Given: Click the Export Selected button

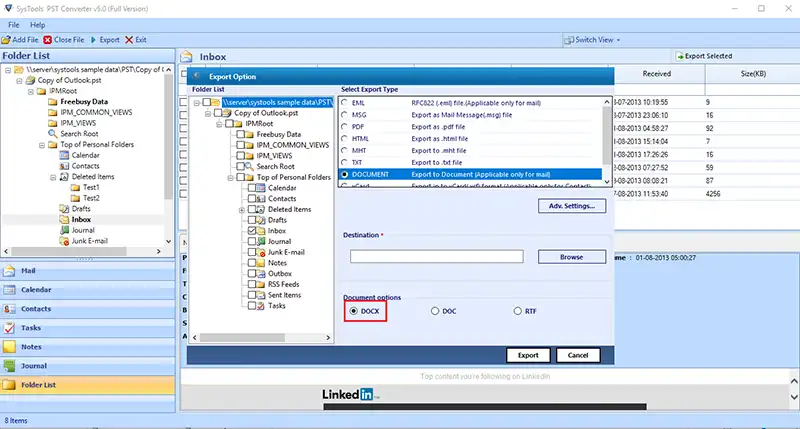Looking at the screenshot, I should pos(704,56).
